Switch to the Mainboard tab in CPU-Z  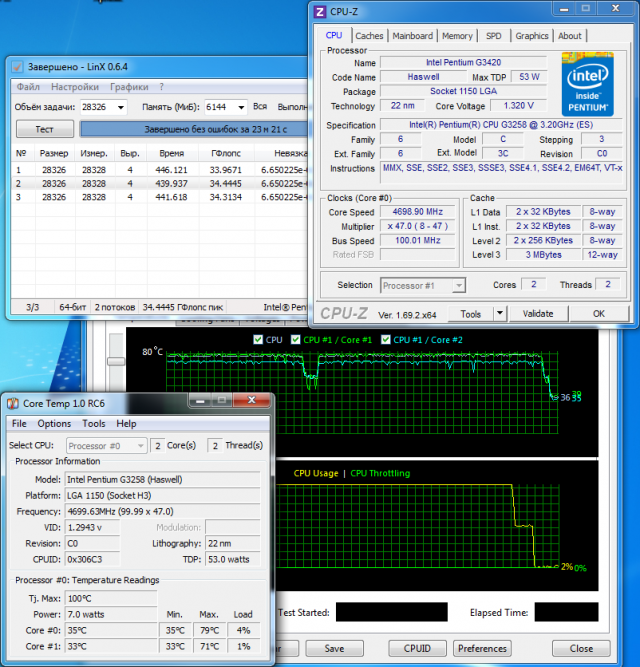tap(412, 36)
